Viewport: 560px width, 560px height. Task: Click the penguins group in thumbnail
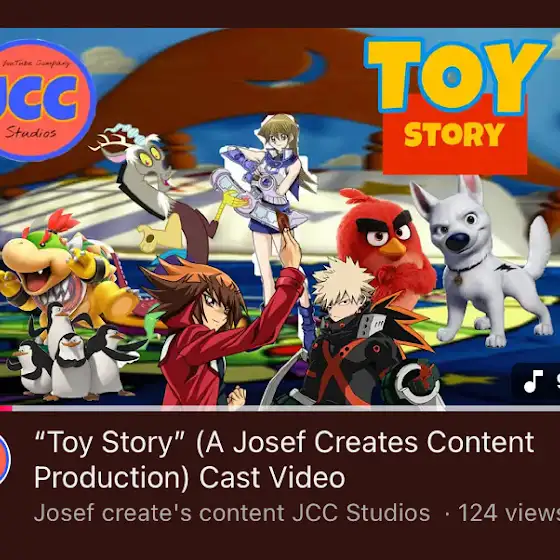click(x=71, y=352)
